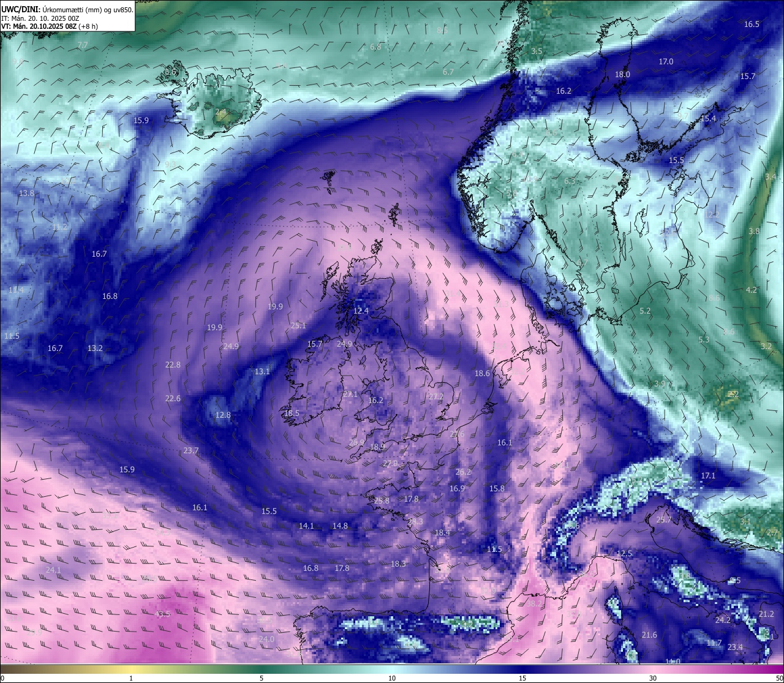Viewport: 784px width, 683px height.
Task: Click the 22.6 value on the map
Action: [173, 399]
